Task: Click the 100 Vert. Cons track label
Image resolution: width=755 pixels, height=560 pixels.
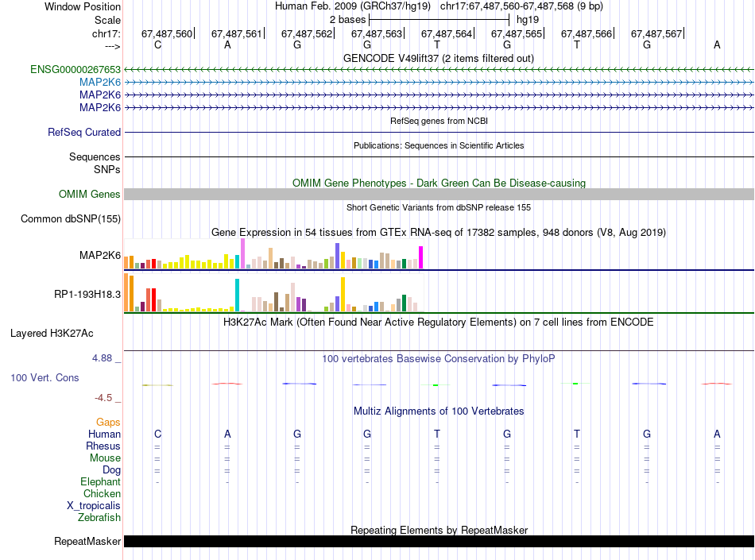Action: pos(45,377)
